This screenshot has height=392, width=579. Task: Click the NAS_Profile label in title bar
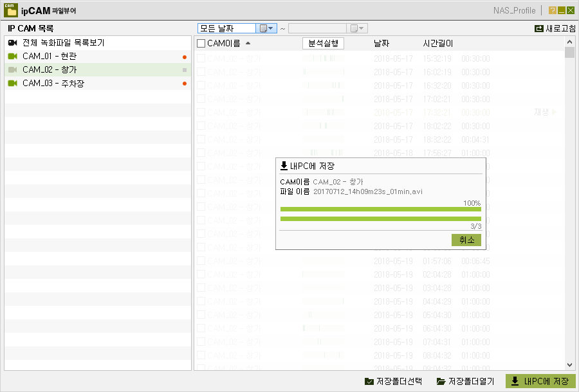pos(515,11)
